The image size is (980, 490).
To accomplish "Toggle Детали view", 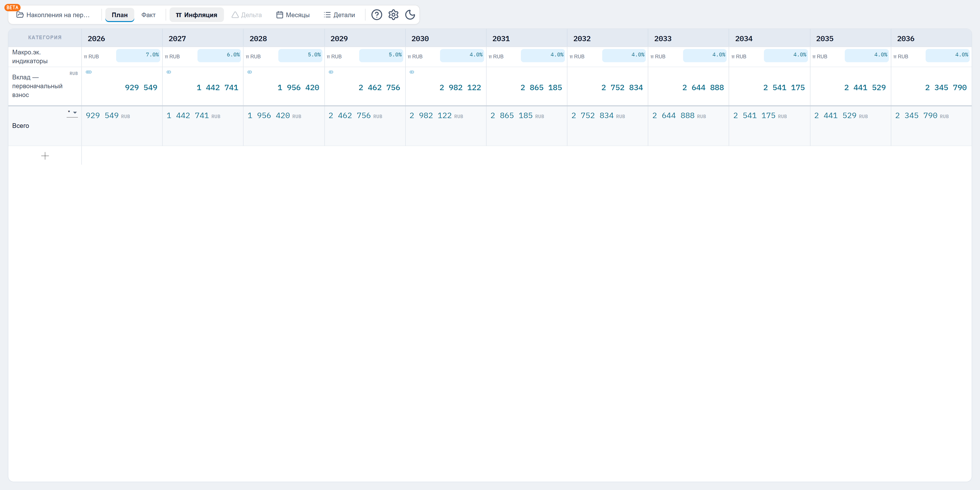I will pos(339,15).
